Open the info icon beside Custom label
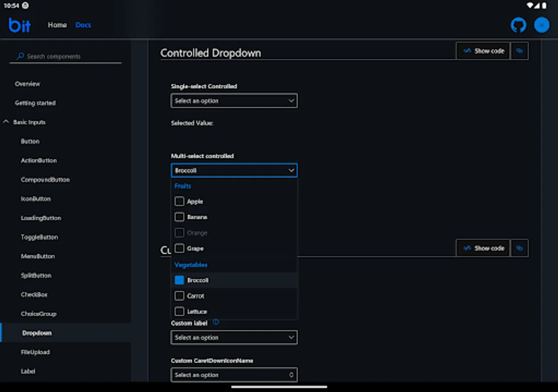 coord(216,323)
